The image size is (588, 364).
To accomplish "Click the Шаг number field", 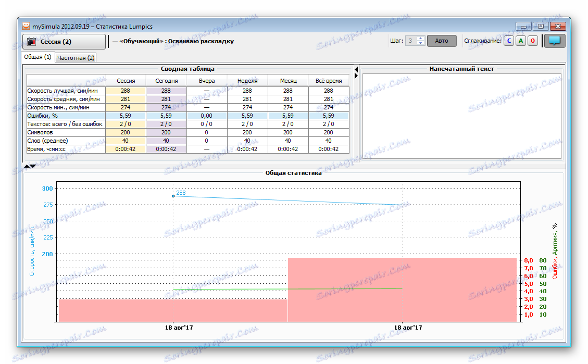I will [x=411, y=41].
